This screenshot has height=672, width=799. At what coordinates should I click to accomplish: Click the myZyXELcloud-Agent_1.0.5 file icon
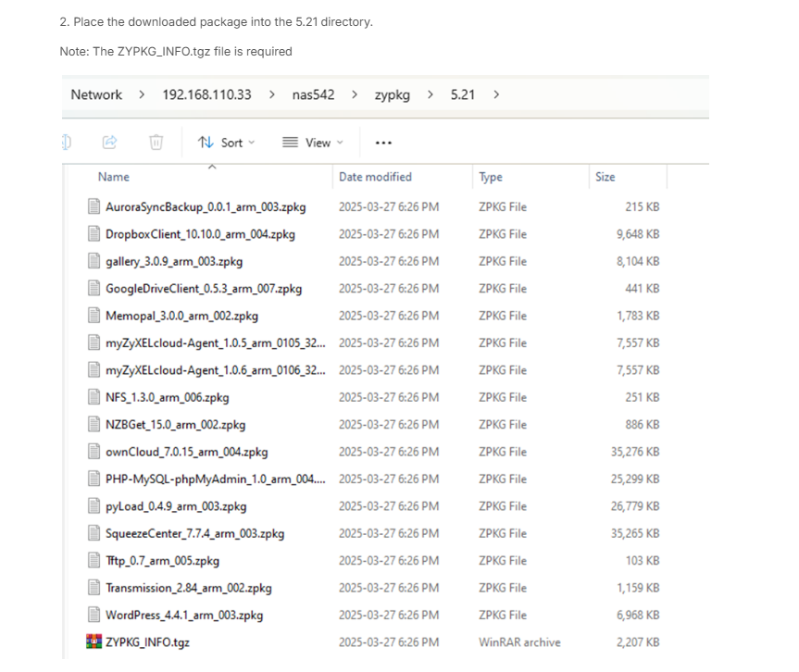tap(94, 342)
